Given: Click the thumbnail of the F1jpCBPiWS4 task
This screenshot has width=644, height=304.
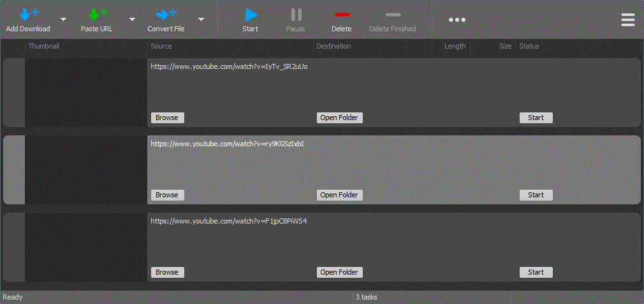Looking at the screenshot, I should tap(86, 247).
